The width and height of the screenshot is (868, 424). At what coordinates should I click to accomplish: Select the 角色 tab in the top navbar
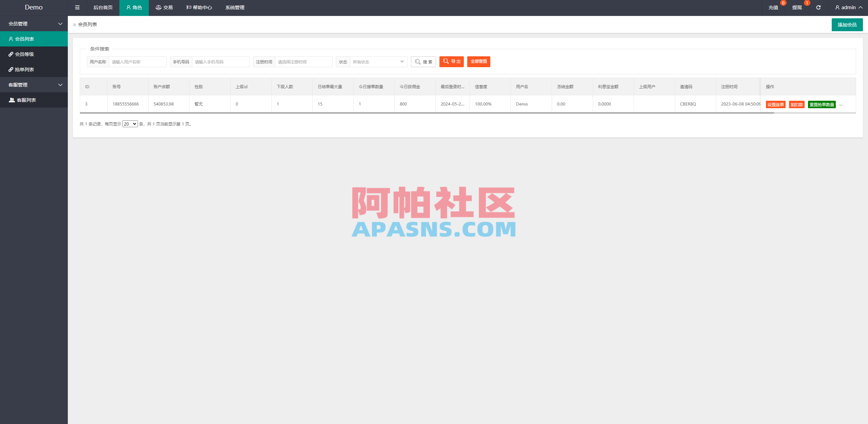[134, 7]
